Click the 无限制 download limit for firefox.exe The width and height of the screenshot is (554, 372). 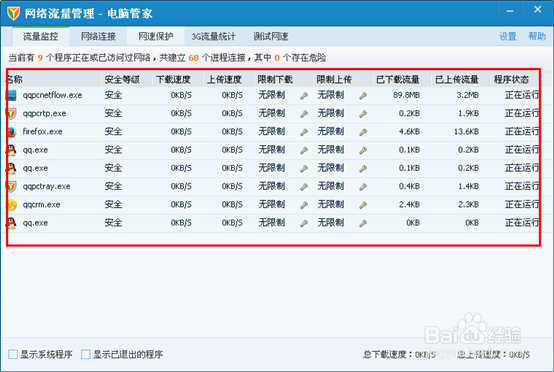point(271,131)
